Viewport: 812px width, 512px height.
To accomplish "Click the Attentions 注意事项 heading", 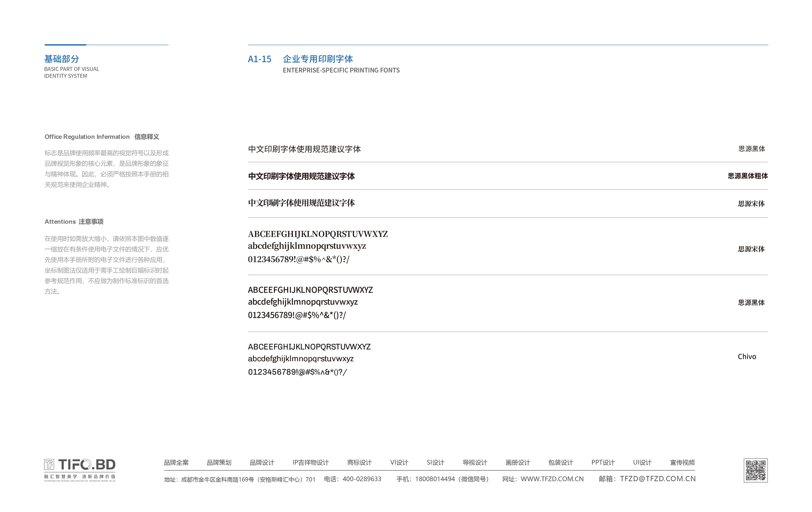I will pyautogui.click(x=74, y=221).
